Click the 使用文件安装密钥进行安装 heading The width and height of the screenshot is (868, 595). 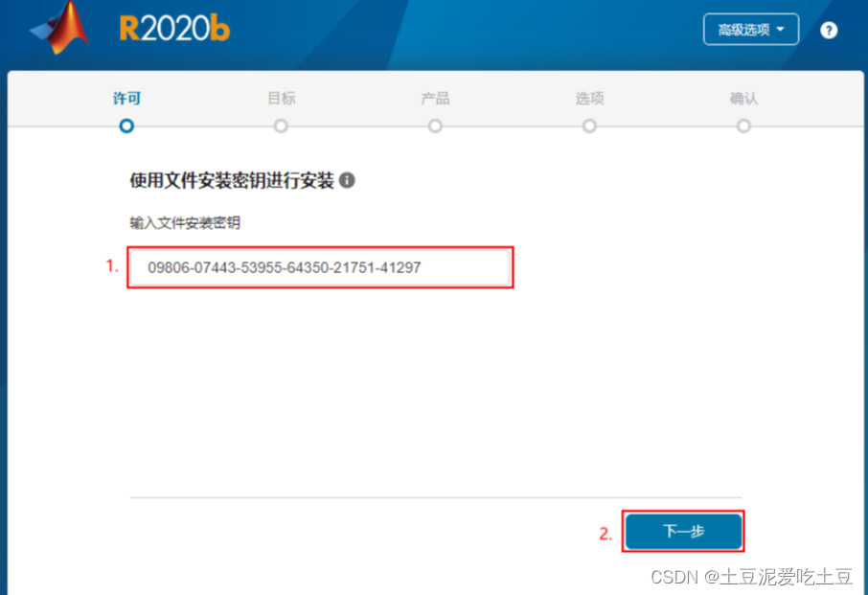pos(232,180)
